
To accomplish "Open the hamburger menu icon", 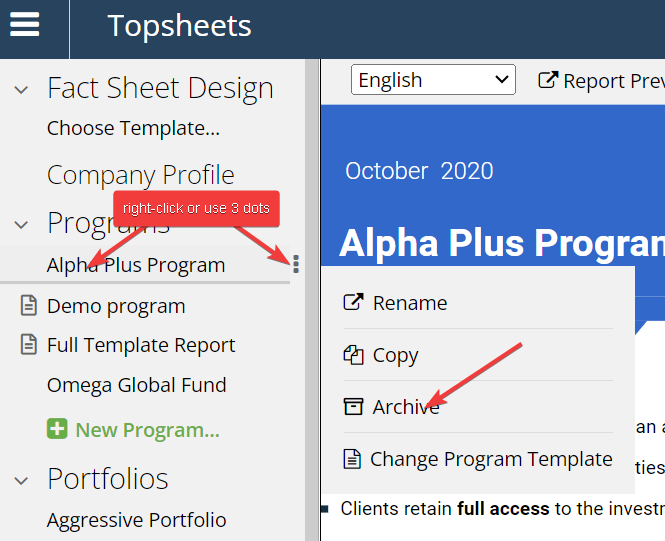I will pos(25,25).
